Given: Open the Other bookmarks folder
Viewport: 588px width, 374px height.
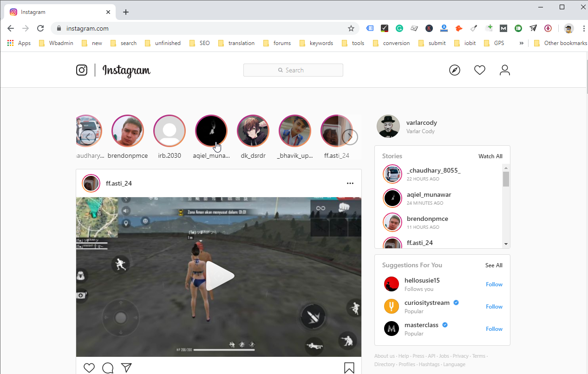Looking at the screenshot, I should pyautogui.click(x=560, y=43).
